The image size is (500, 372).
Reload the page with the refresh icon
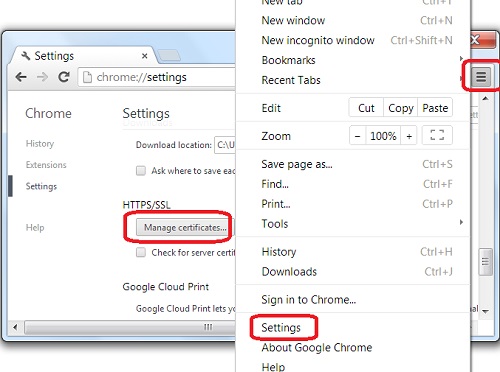(64, 77)
